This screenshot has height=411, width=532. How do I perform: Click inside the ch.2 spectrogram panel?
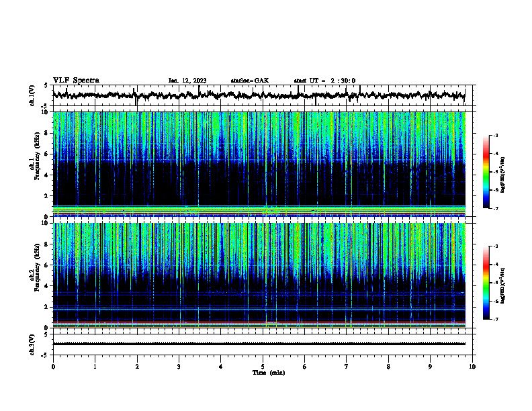click(x=259, y=275)
